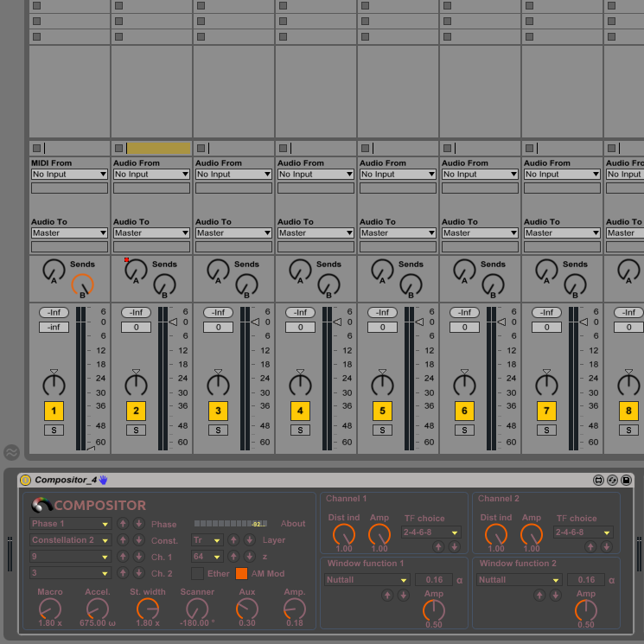Screen dimensions: 644x644
Task: Click track 2 Send A knob
Action: [136, 271]
